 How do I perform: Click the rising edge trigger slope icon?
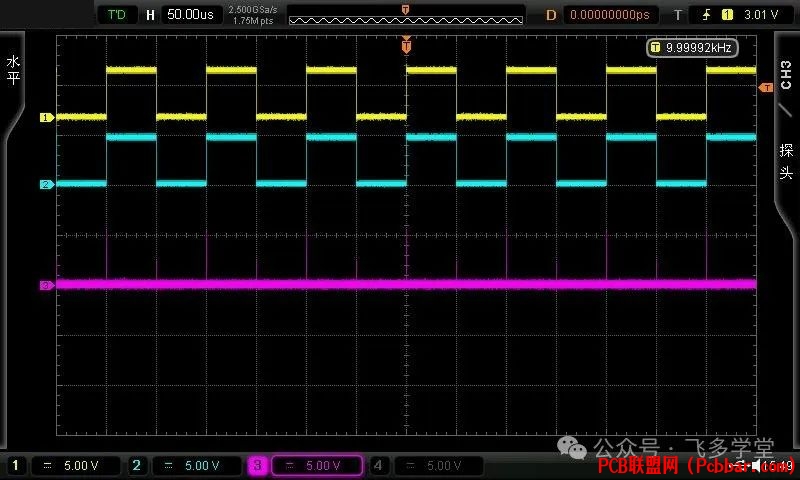707,15
